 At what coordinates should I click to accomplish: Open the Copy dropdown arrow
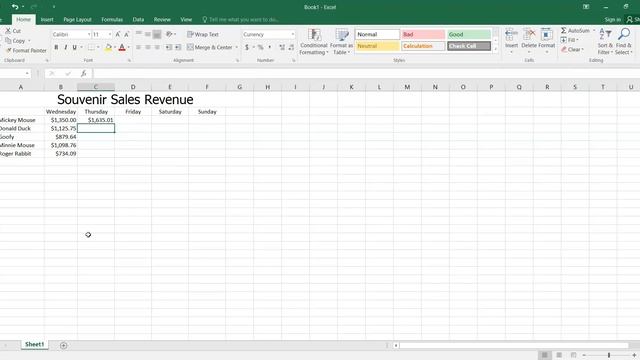coord(29,41)
